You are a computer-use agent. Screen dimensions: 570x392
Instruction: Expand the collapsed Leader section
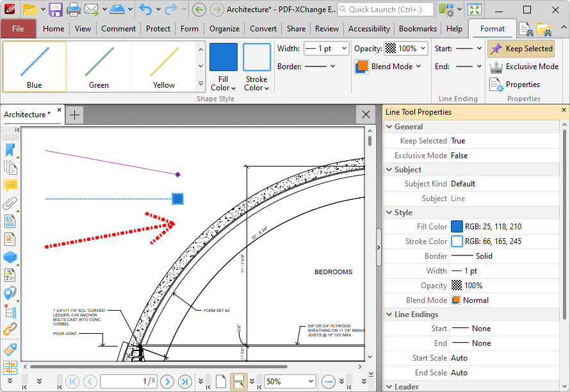click(389, 386)
